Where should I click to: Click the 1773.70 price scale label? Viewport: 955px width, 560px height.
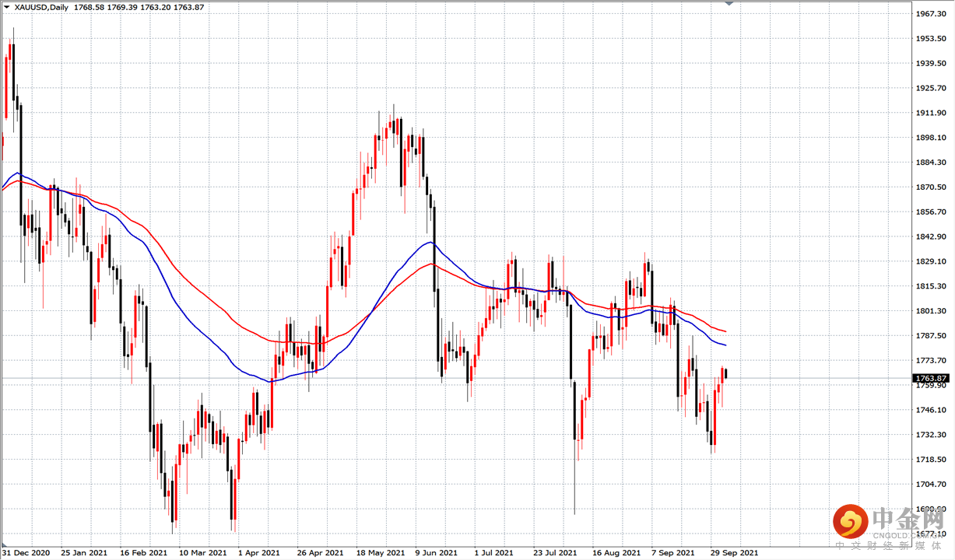pyautogui.click(x=931, y=361)
